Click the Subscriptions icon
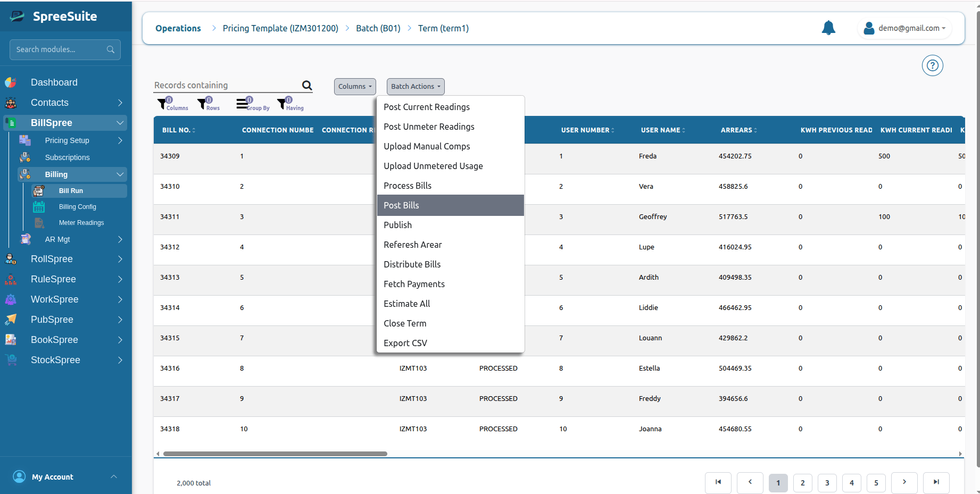Image resolution: width=980 pixels, height=494 pixels. (25, 157)
